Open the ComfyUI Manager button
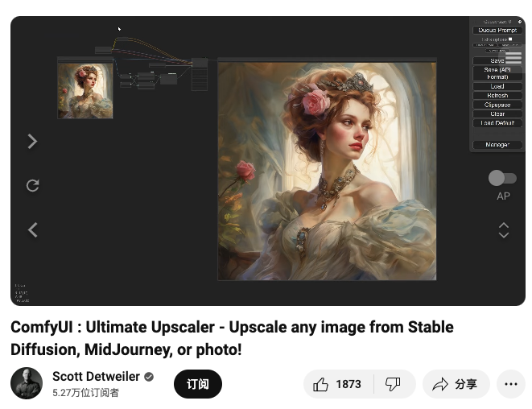Screen dimensions: 532x409 [x=497, y=145]
